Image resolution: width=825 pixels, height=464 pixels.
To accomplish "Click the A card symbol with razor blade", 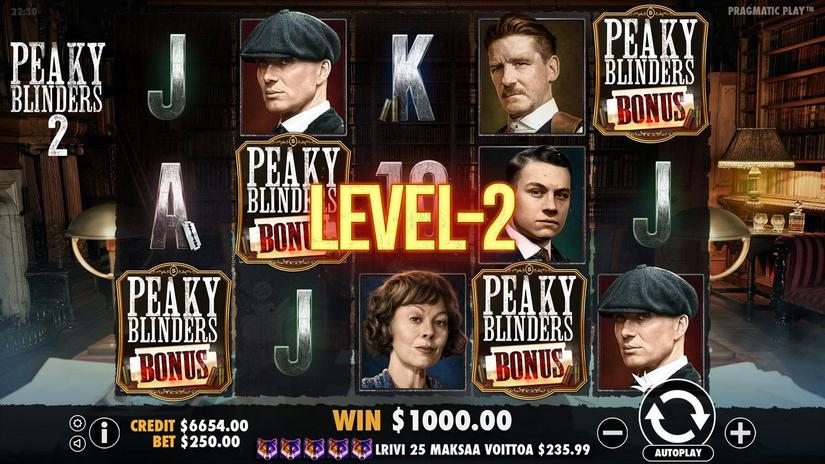I will pyautogui.click(x=174, y=207).
